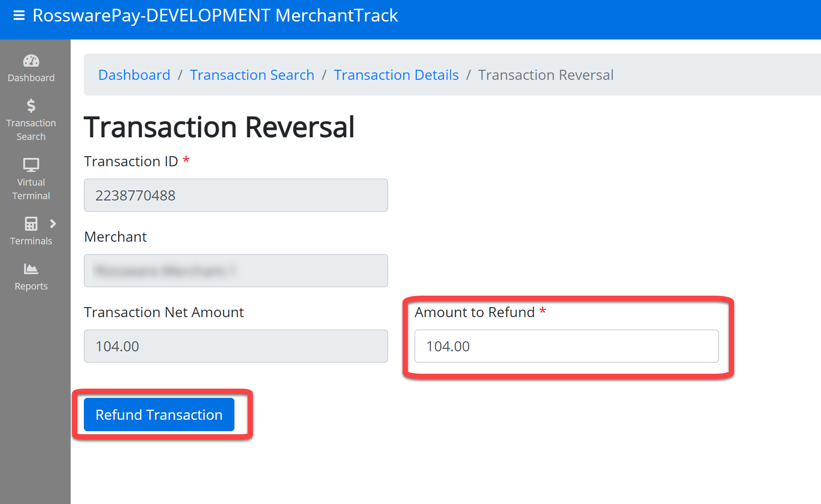This screenshot has height=504, width=821.
Task: Click the Reports chart icon
Action: point(31,268)
